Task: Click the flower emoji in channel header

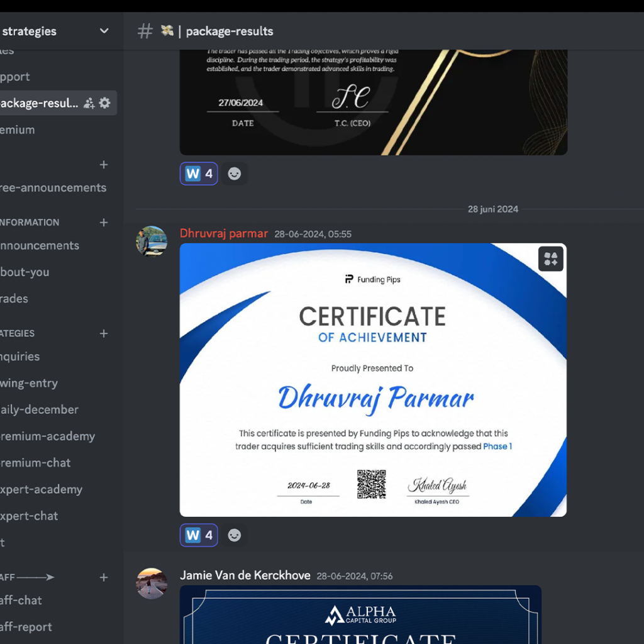Action: [x=167, y=30]
